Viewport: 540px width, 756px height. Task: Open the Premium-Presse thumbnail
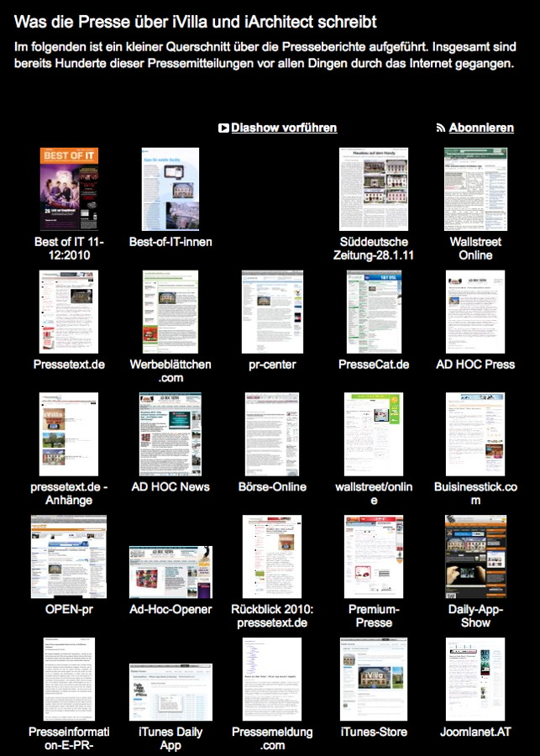click(374, 556)
